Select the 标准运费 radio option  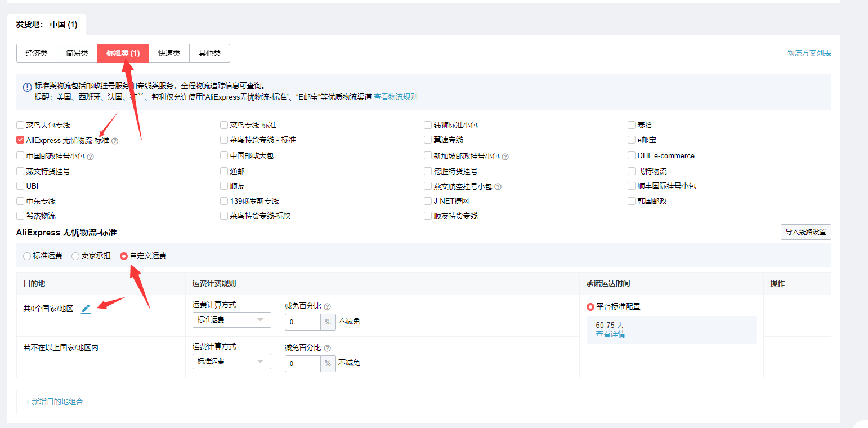click(26, 256)
